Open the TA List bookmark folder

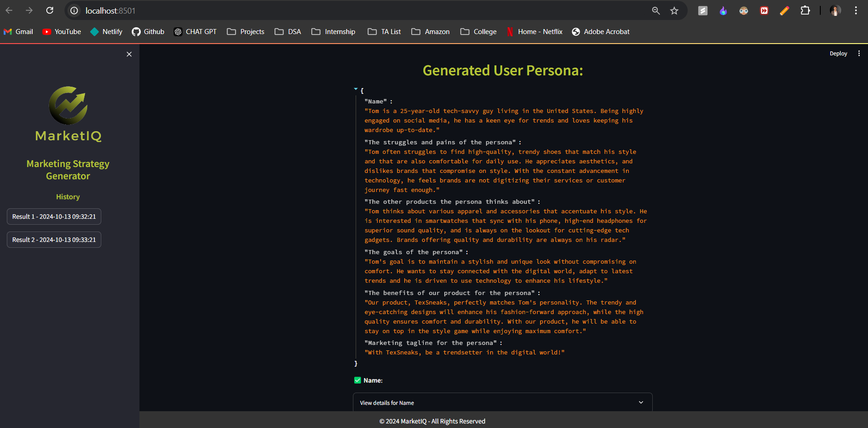pos(384,32)
